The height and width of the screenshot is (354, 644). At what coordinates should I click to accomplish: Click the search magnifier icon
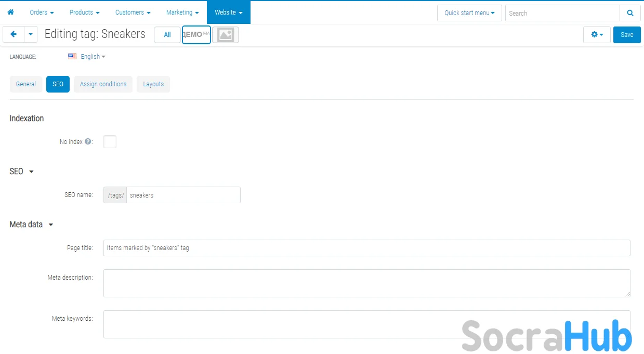coord(630,13)
